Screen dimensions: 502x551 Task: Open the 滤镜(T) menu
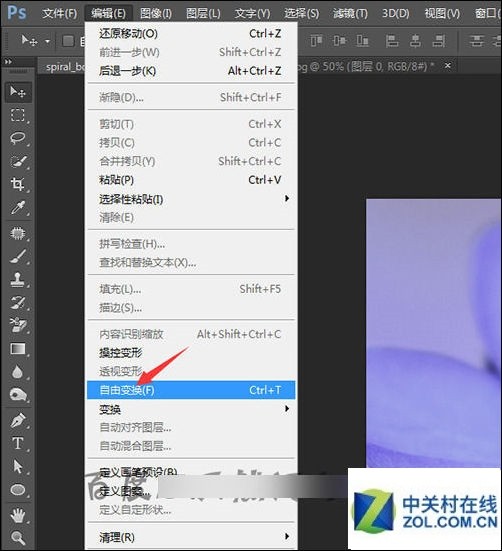click(x=350, y=14)
